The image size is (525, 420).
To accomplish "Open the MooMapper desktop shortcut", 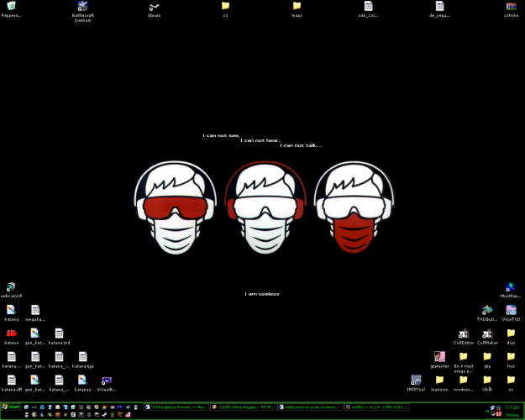I will (x=511, y=287).
